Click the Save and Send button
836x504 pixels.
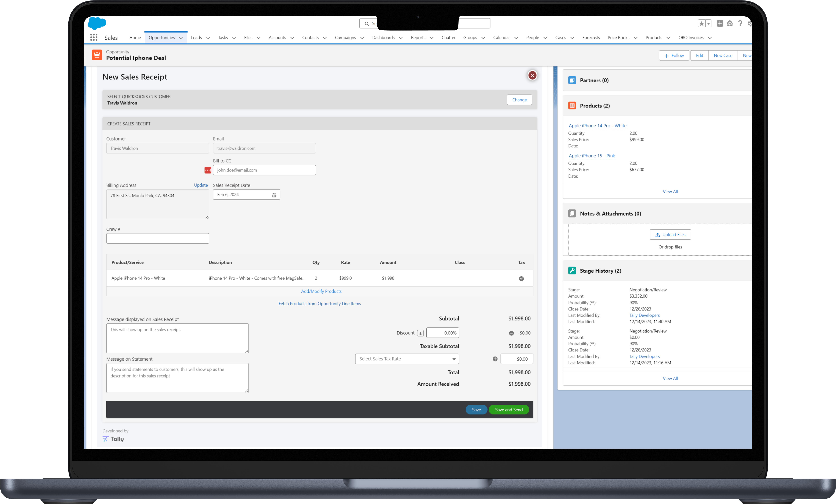pos(509,410)
